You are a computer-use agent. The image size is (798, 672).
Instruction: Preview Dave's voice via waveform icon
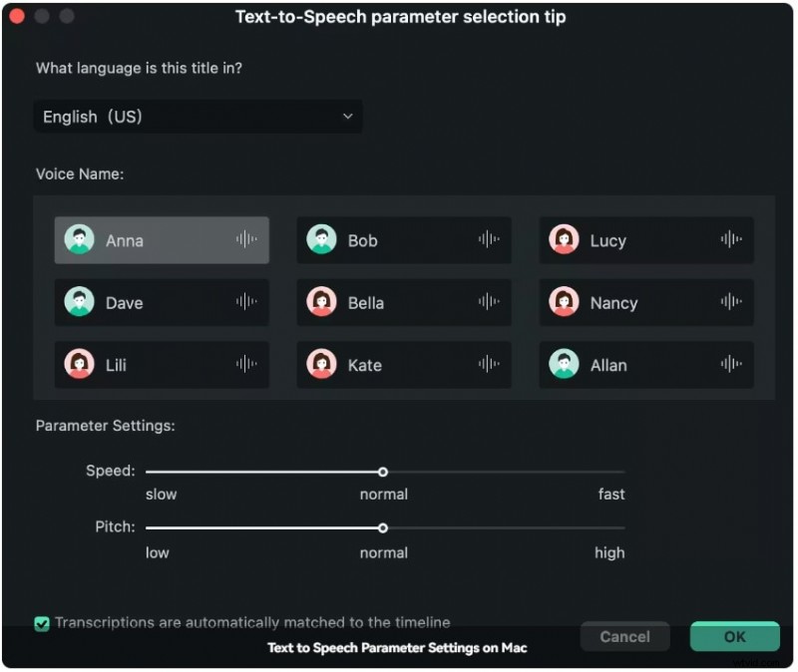click(x=245, y=301)
